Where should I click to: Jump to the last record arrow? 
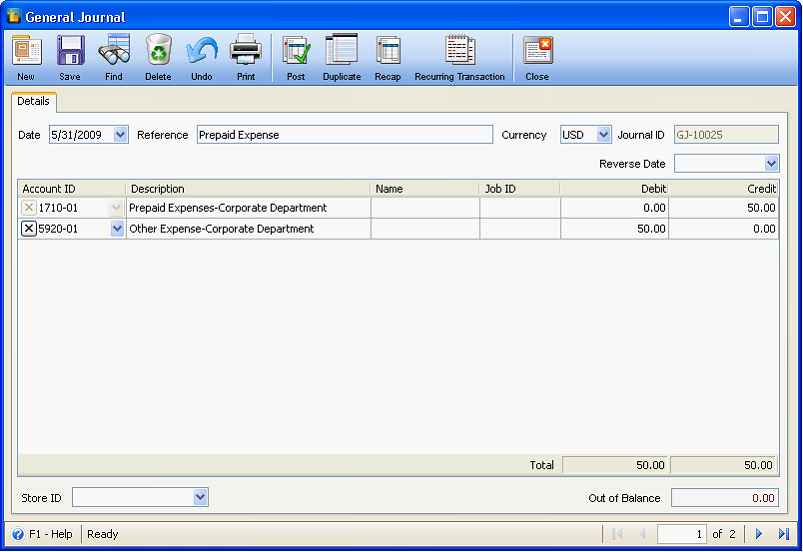784,534
